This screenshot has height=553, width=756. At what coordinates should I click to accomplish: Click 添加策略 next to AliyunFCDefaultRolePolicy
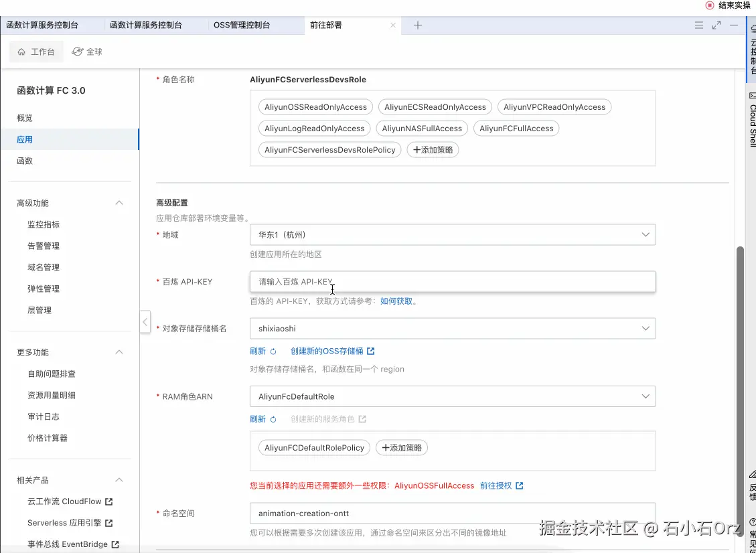[x=402, y=448]
